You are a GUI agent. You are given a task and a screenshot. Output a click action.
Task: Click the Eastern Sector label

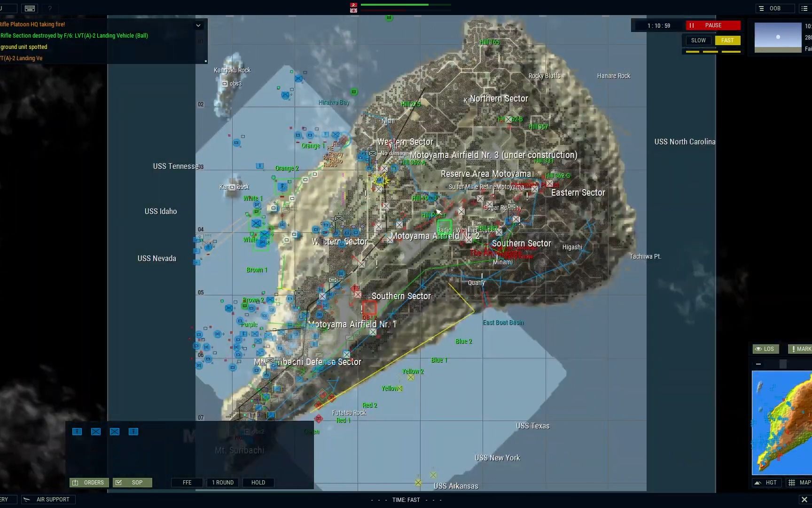(x=578, y=192)
